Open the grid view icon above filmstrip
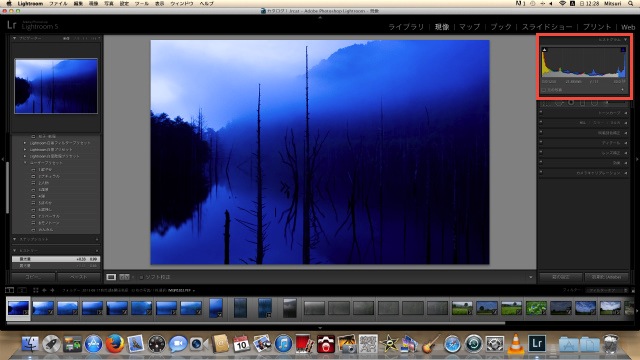This screenshot has width=640, height=360. [36, 290]
